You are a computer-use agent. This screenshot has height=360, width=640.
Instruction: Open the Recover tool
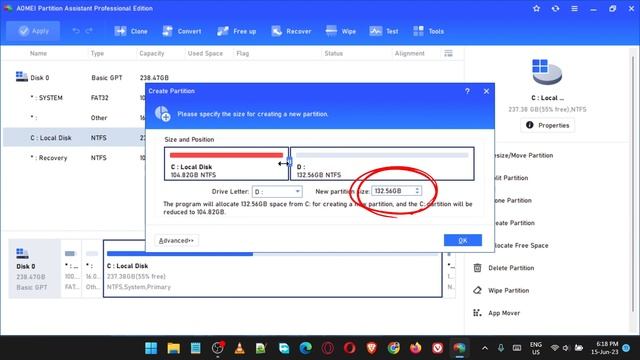(291, 31)
